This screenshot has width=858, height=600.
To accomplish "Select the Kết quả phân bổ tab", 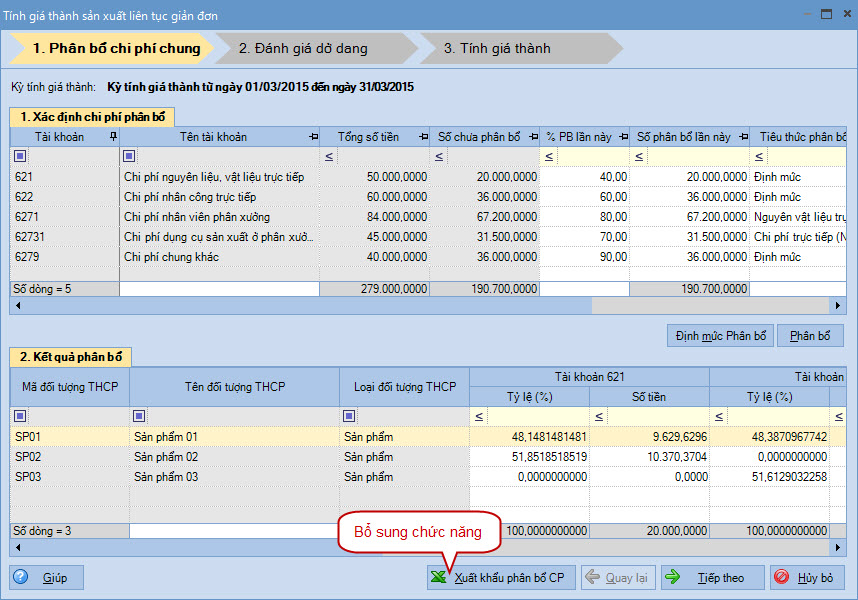I will pyautogui.click(x=71, y=357).
